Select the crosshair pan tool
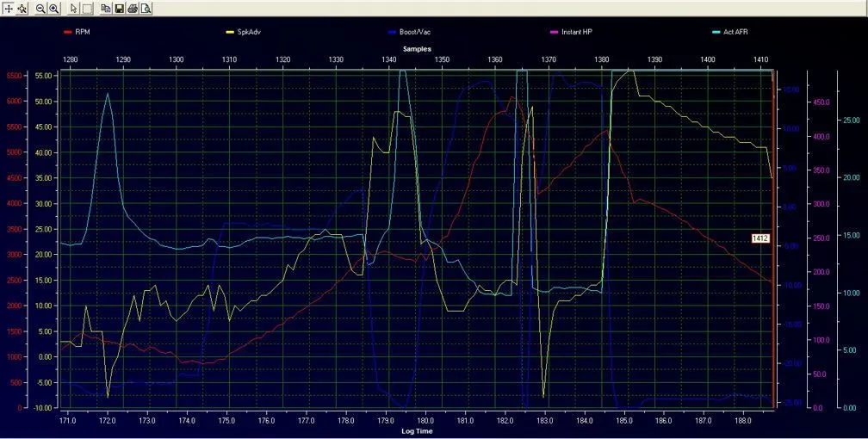The image size is (868, 439). click(x=9, y=9)
